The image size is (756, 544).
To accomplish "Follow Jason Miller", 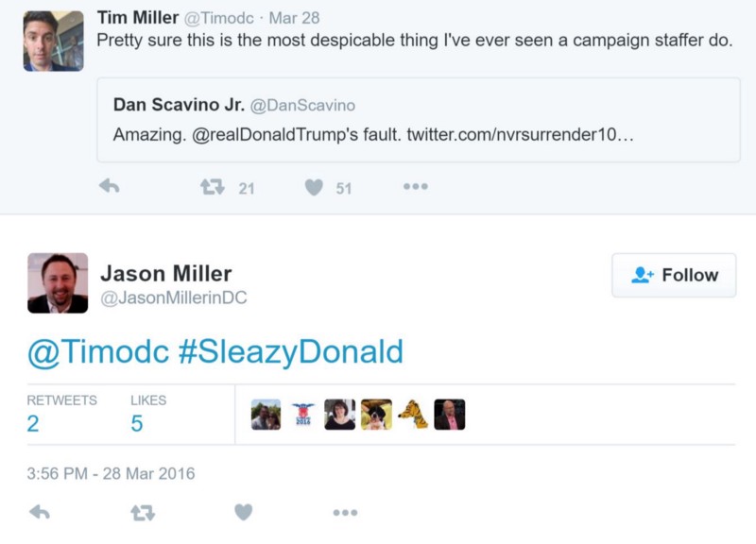I will point(674,275).
